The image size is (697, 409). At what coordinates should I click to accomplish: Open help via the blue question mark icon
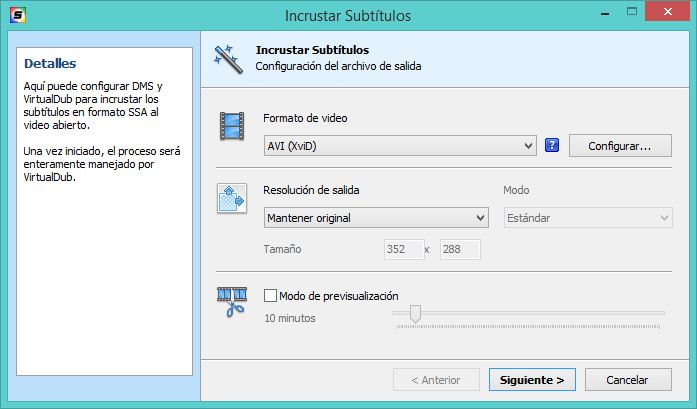551,146
